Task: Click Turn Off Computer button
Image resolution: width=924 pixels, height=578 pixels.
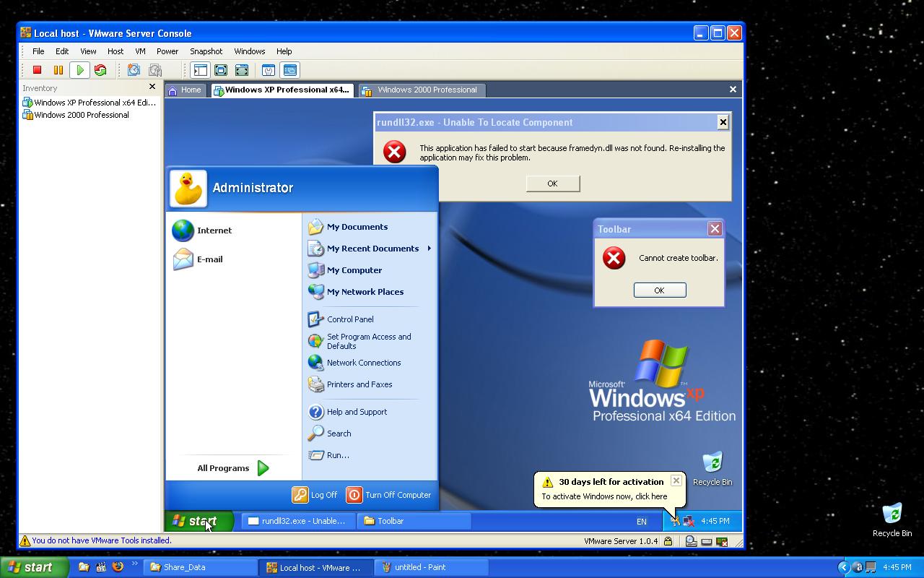Action: [388, 495]
